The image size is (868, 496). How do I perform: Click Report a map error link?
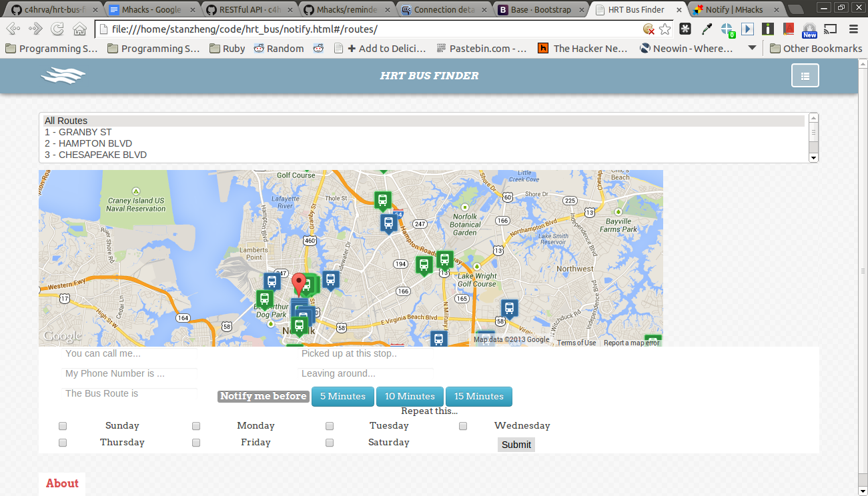pyautogui.click(x=631, y=343)
